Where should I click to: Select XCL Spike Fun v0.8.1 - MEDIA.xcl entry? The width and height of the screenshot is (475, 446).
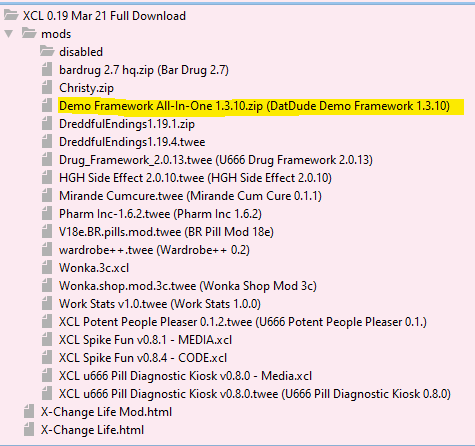145,340
